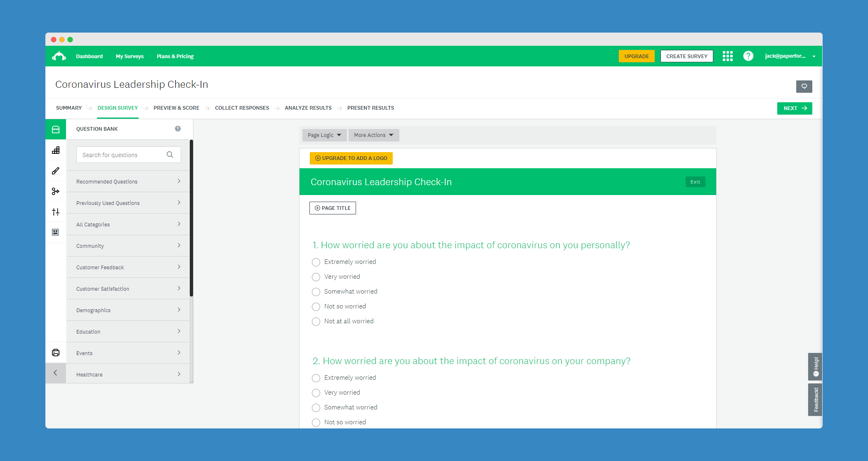
Task: Select the Builder tool in the sidebar
Action: click(x=56, y=150)
